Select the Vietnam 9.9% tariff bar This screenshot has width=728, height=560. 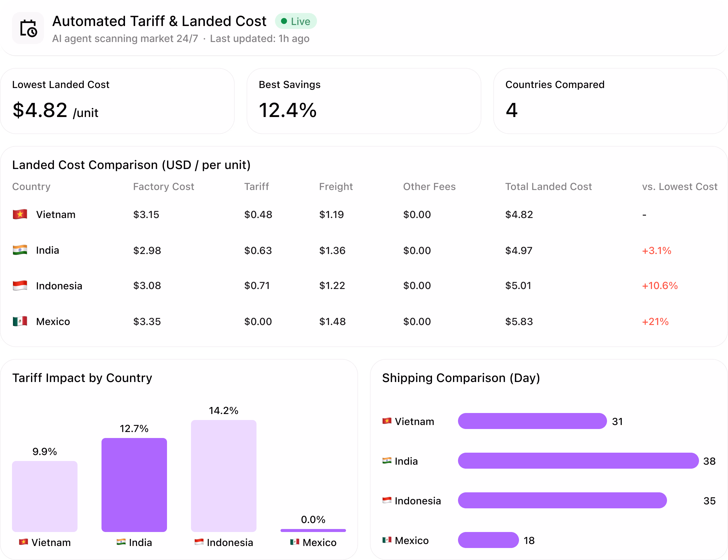coord(45,496)
